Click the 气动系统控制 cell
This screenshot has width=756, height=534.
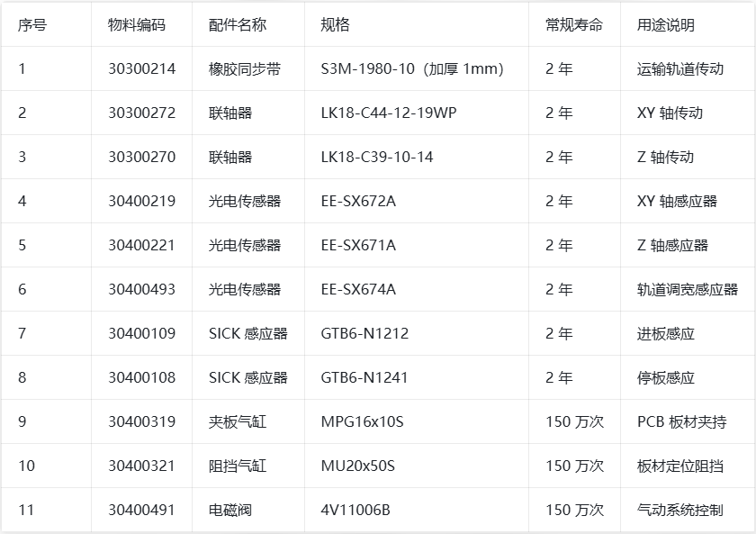(x=680, y=511)
